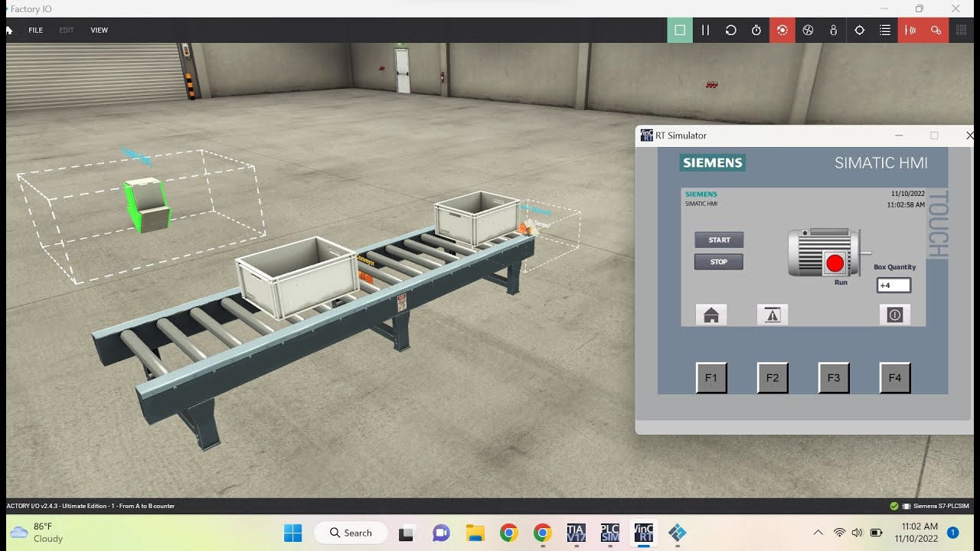Open the VIEW menu
This screenshot has height=551, width=980.
(100, 31)
